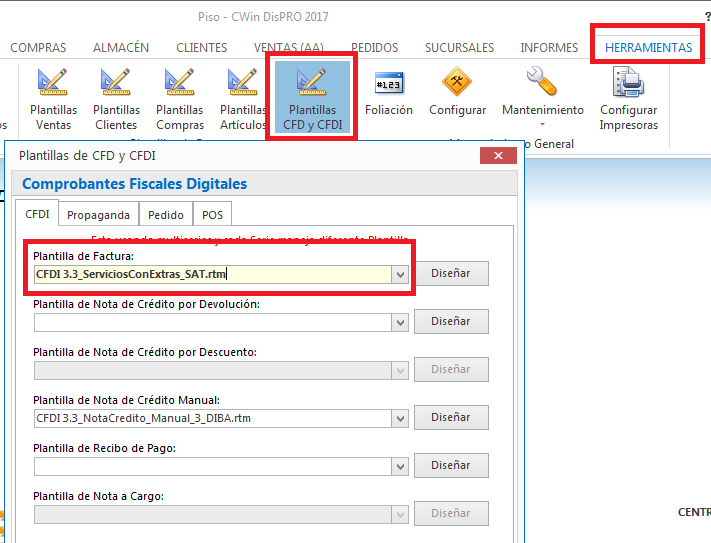Open the ALMACÉN ribbon tab
Screen dimensions: 711x543
coord(121,47)
